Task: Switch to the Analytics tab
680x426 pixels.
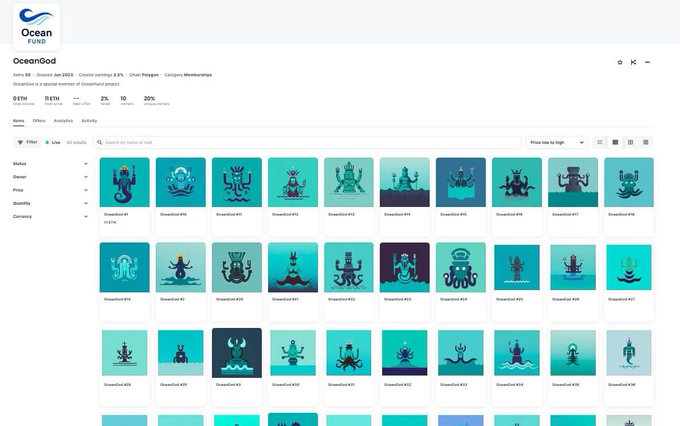Action: [x=63, y=121]
